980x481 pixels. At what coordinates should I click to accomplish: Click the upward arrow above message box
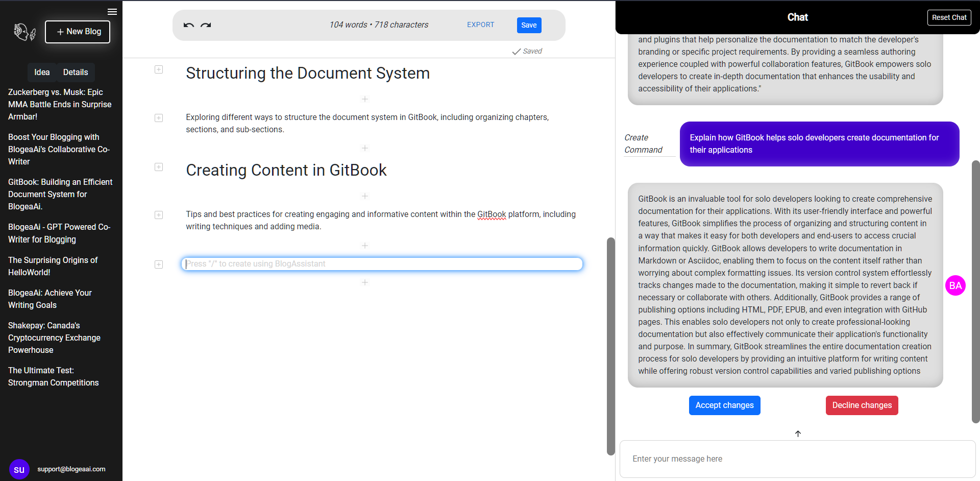point(798,434)
